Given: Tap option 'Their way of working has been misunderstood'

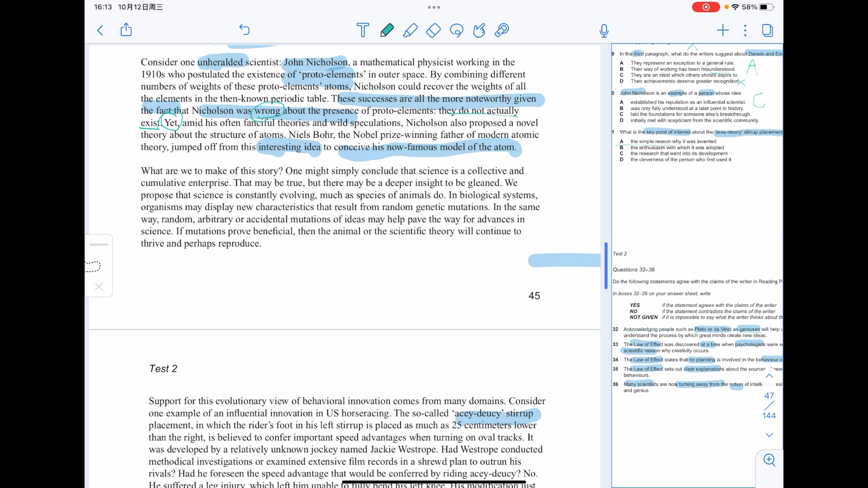Looking at the screenshot, I should [683, 69].
